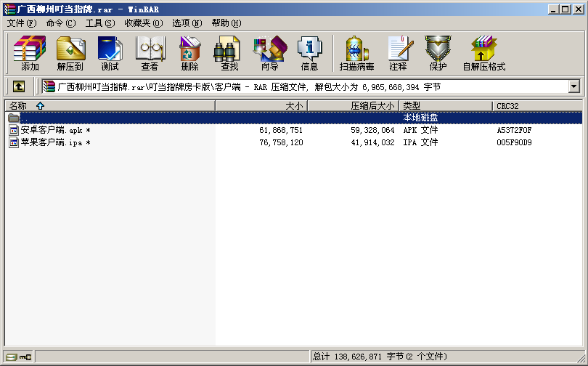
Task: Select the 苹果客户端.ipa file
Action: pos(52,142)
